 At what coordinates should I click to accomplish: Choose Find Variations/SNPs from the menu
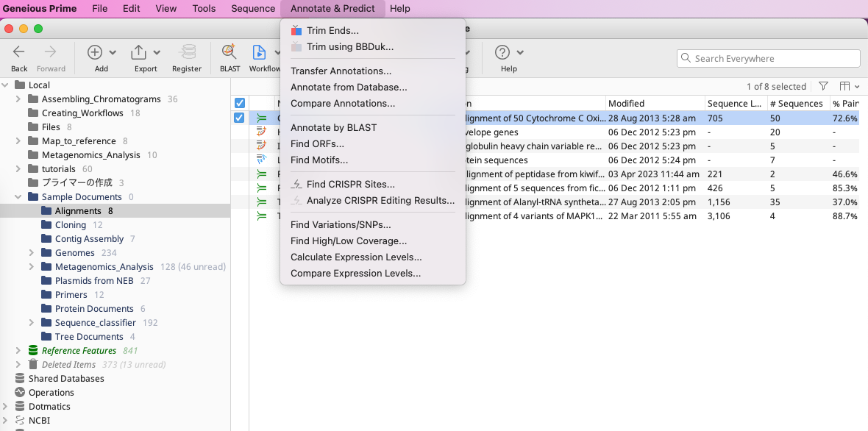341,225
